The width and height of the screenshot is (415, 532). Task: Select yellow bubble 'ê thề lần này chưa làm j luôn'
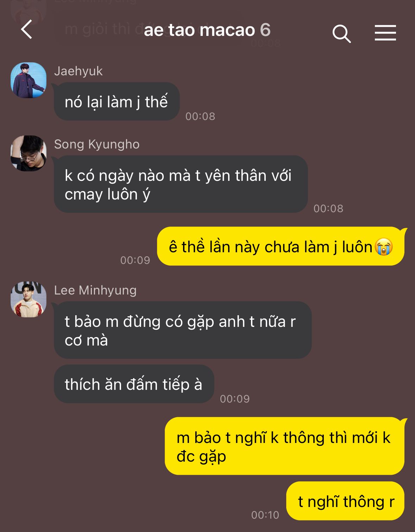[x=281, y=246]
